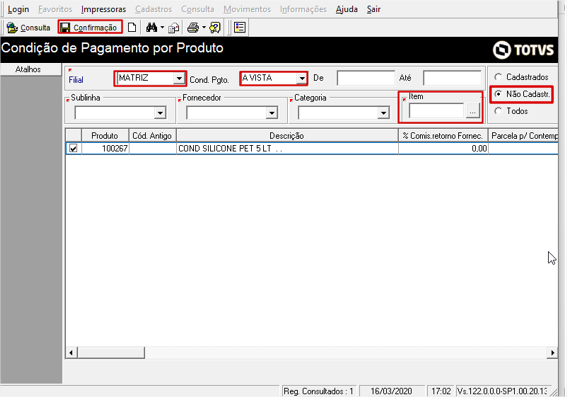Select the Não Cadastr. radio button
The image size is (567, 397).
click(498, 94)
